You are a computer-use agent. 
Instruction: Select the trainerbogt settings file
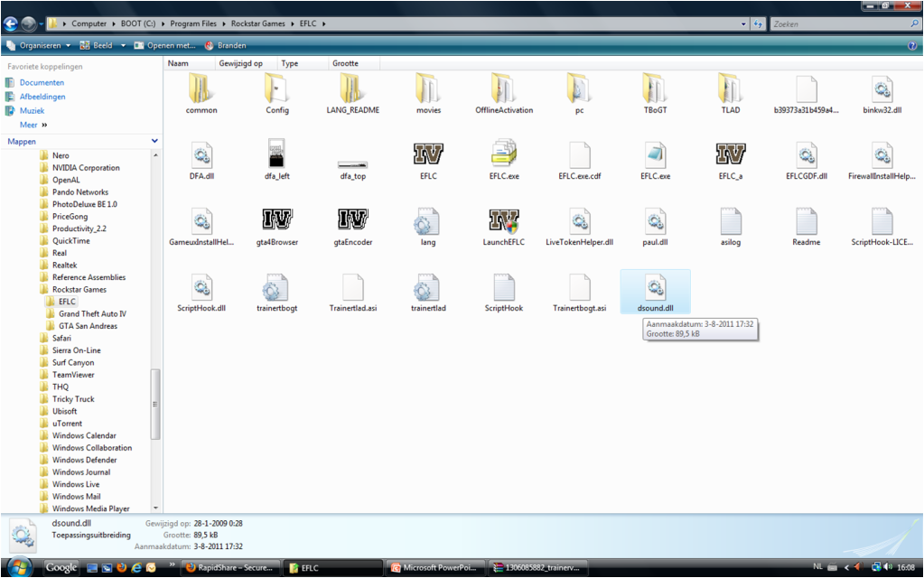click(x=277, y=293)
